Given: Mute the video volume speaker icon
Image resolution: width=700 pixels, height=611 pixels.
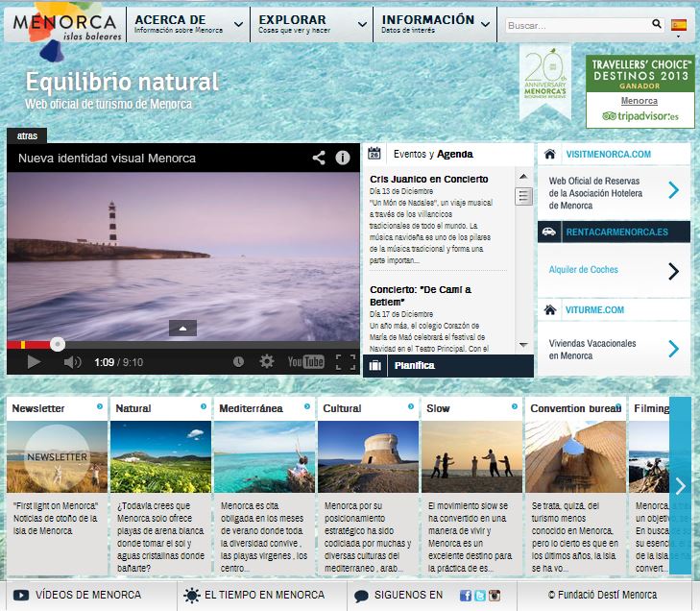Looking at the screenshot, I should (72, 362).
